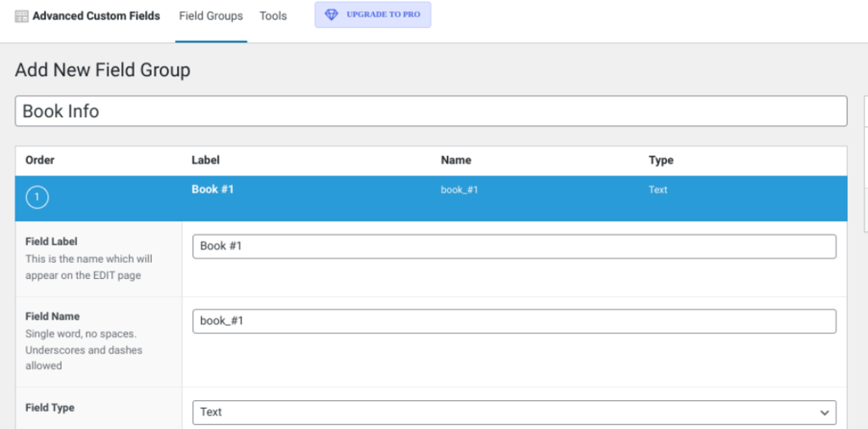
Task: Click the Book Info group title field
Action: click(x=431, y=111)
